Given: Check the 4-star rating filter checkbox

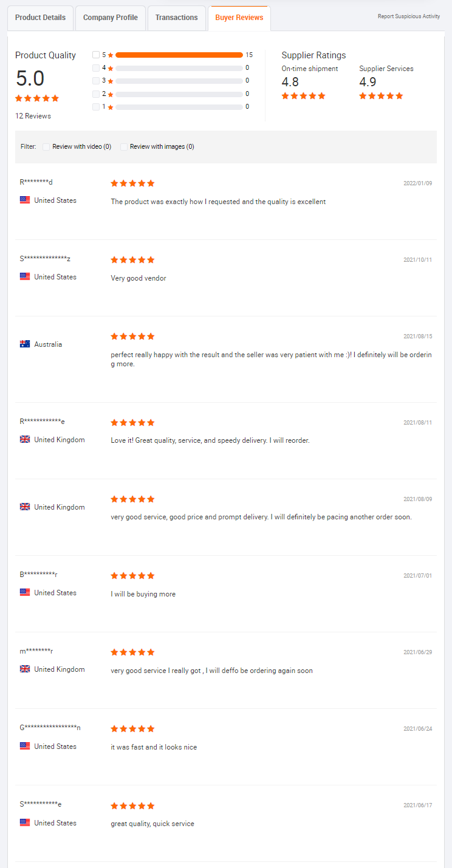Looking at the screenshot, I should pyautogui.click(x=96, y=68).
